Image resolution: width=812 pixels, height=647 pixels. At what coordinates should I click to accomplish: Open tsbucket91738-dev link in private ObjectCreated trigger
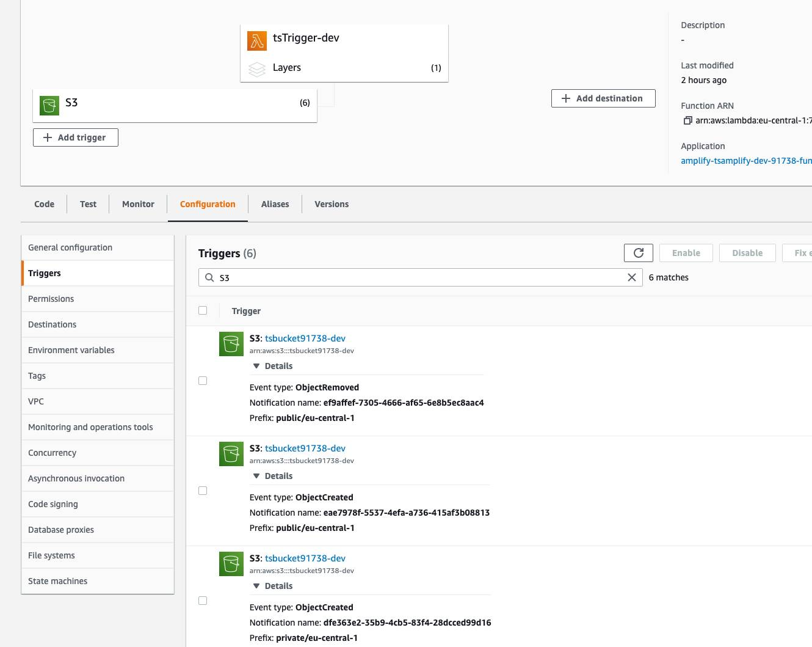click(305, 558)
